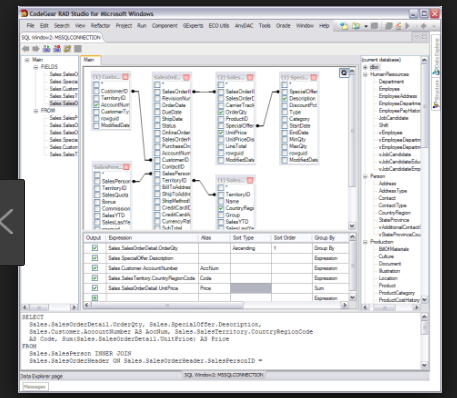The width and height of the screenshot is (457, 398).
Task: Click the colorful pencil icon in main toolbar
Action: [x=398, y=26]
